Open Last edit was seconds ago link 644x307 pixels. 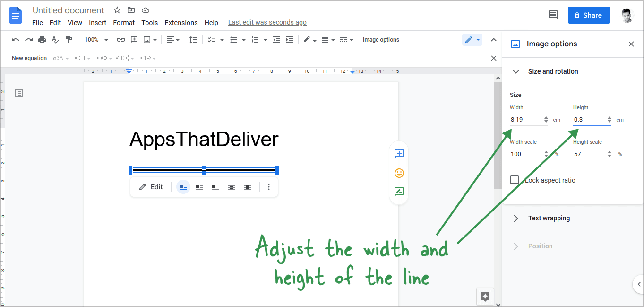[267, 22]
